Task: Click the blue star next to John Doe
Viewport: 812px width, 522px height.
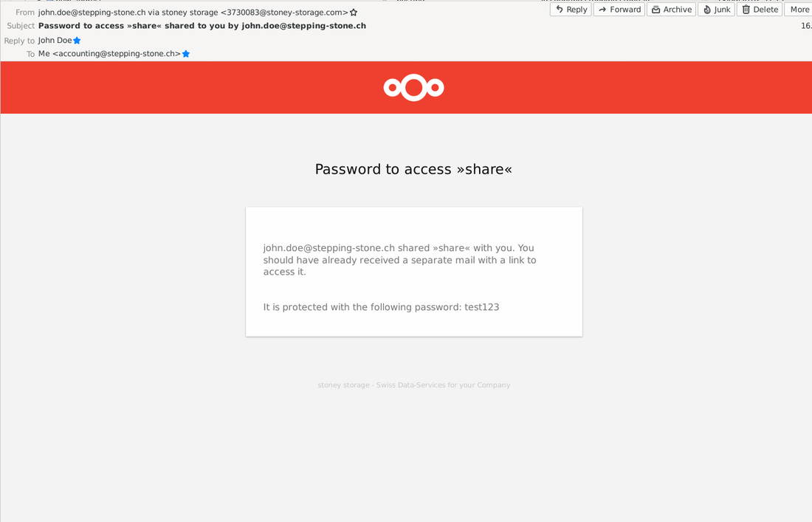Action: (x=77, y=41)
